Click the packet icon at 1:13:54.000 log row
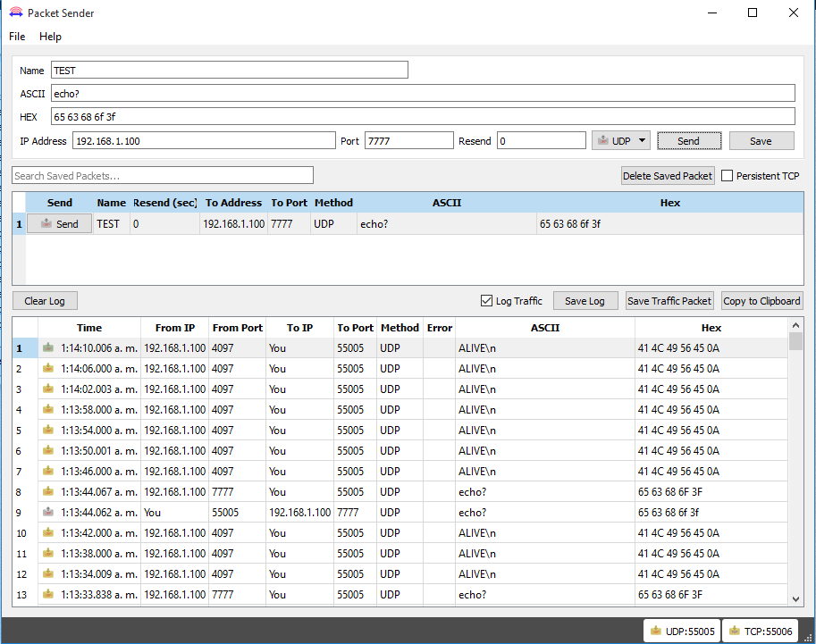The image size is (816, 644). [x=48, y=430]
